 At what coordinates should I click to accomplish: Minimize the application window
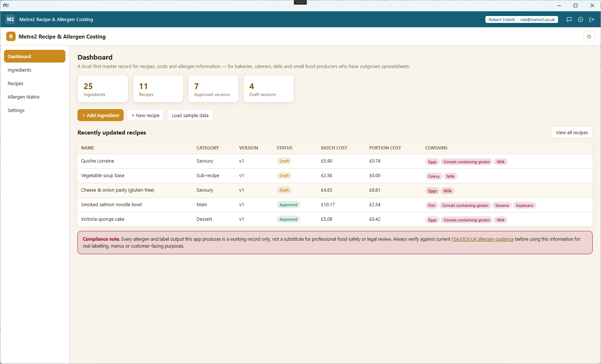559,5
